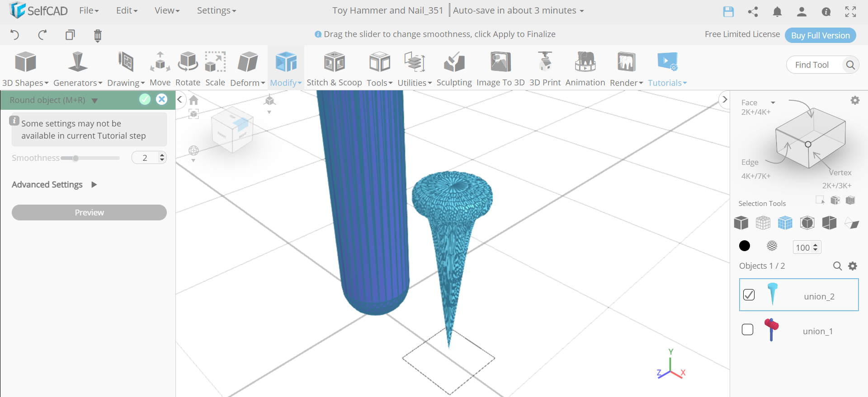Open the notifications bell
Image resolution: width=868 pixels, height=397 pixels.
(777, 12)
